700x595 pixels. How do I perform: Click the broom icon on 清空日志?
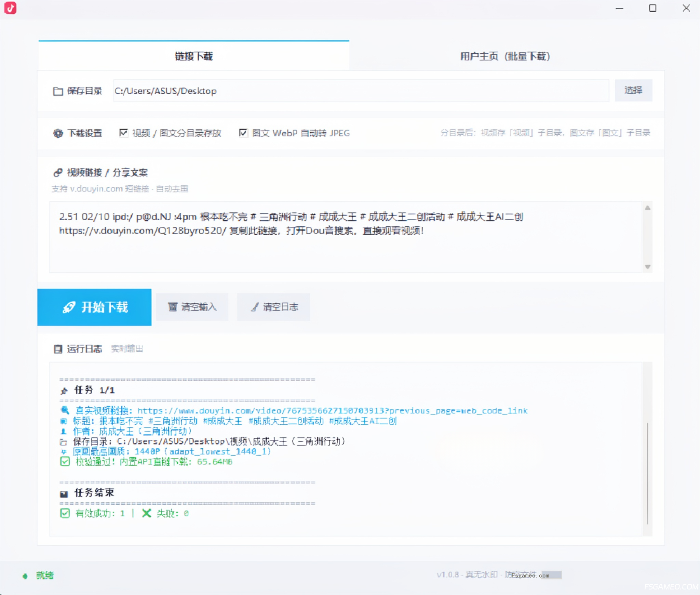click(x=255, y=307)
